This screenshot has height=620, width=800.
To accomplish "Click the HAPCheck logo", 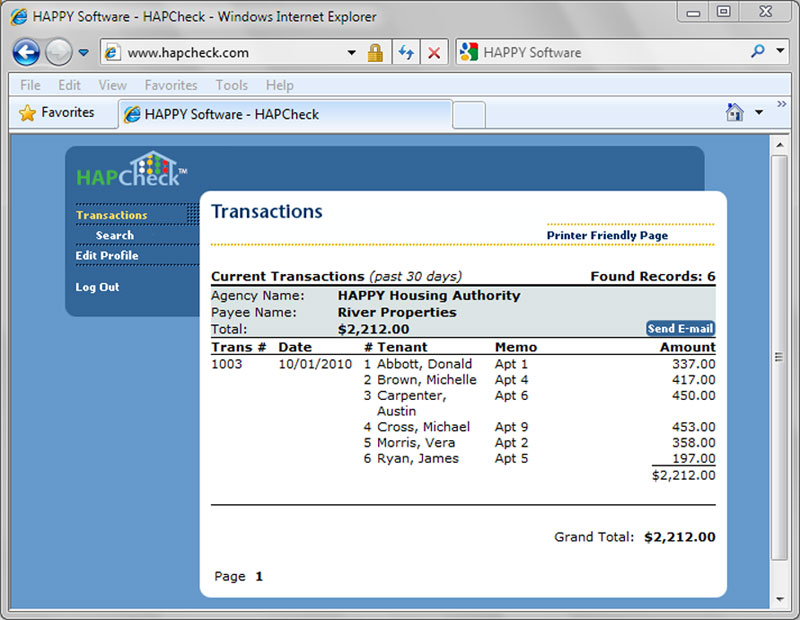I will pos(132,169).
